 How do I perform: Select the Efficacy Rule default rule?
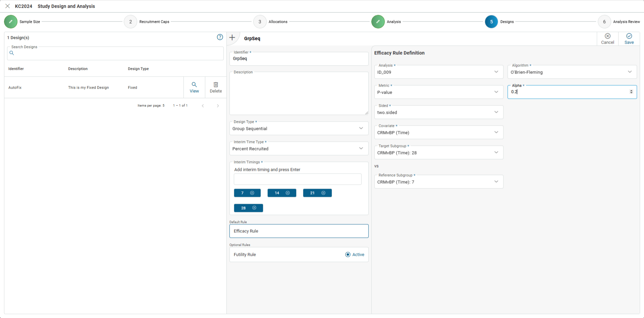coord(299,231)
